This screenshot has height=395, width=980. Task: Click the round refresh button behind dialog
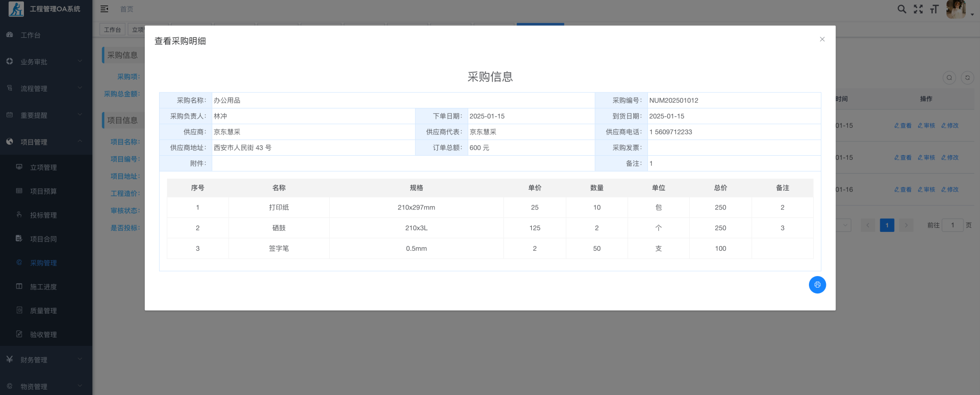point(968,78)
